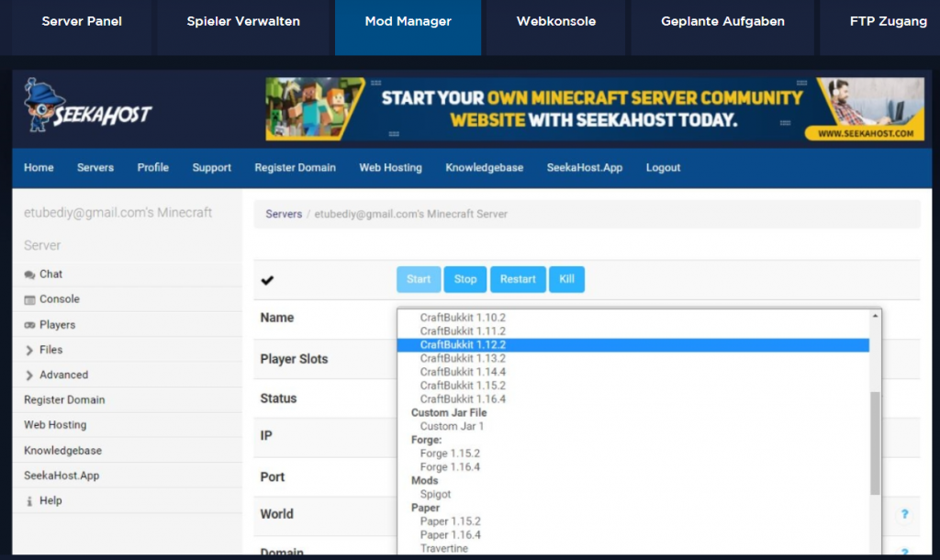The width and height of the screenshot is (940, 560).
Task: Select Travertine option in list
Action: (x=444, y=549)
